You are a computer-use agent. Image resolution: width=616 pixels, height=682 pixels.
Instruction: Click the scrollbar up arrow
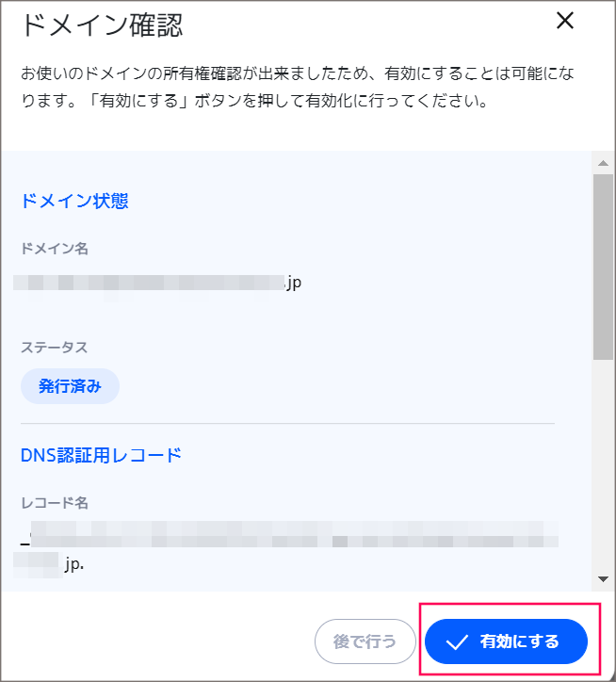pyautogui.click(x=603, y=163)
